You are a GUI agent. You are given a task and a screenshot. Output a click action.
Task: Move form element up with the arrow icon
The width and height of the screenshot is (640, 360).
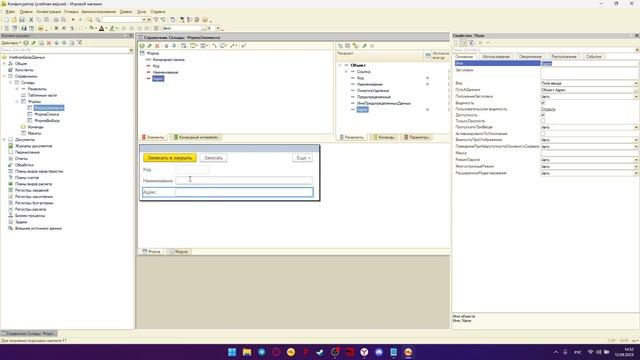click(167, 46)
